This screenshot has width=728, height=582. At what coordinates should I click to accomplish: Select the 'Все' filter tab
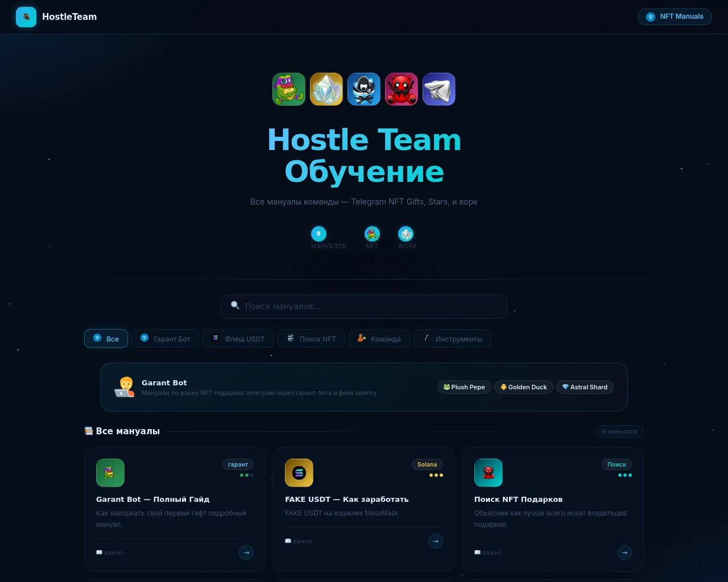(106, 339)
